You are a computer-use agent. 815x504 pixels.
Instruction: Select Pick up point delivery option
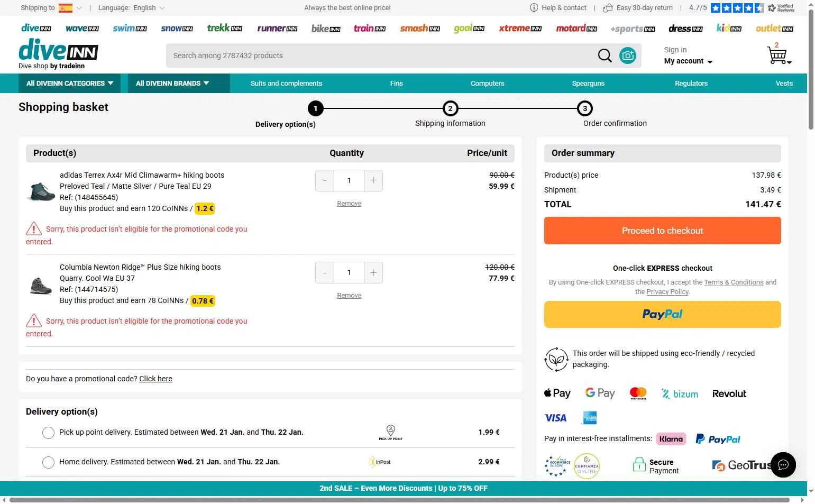[x=48, y=433]
